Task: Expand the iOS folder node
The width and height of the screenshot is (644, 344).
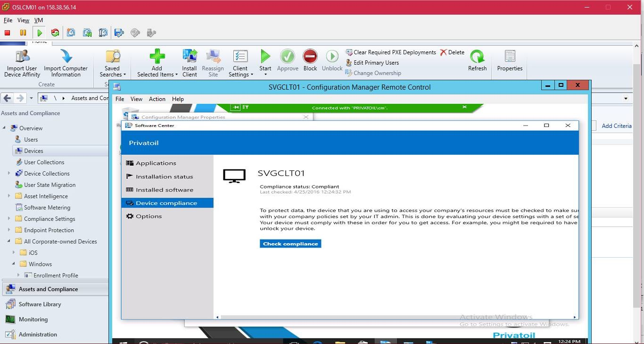Action: [14, 252]
